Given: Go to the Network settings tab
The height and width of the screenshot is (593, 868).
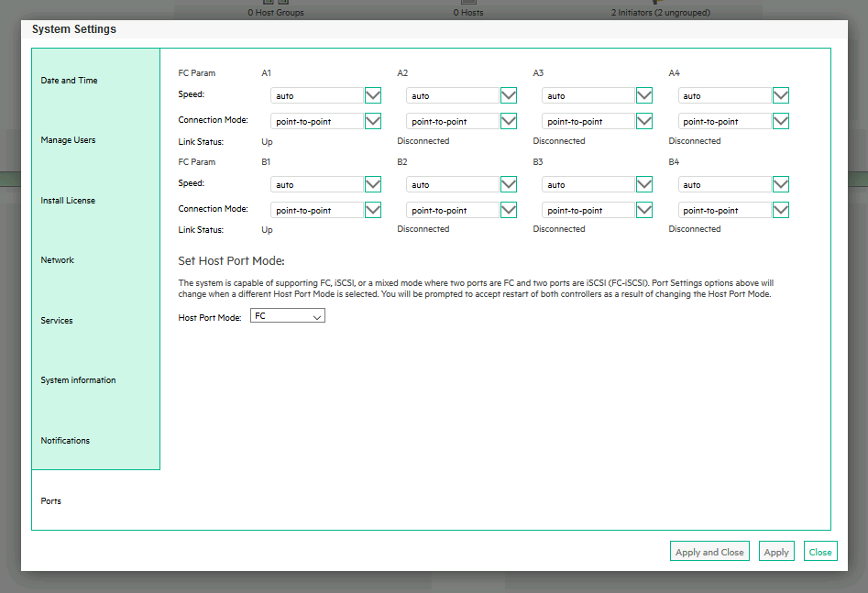Looking at the screenshot, I should [95, 260].
